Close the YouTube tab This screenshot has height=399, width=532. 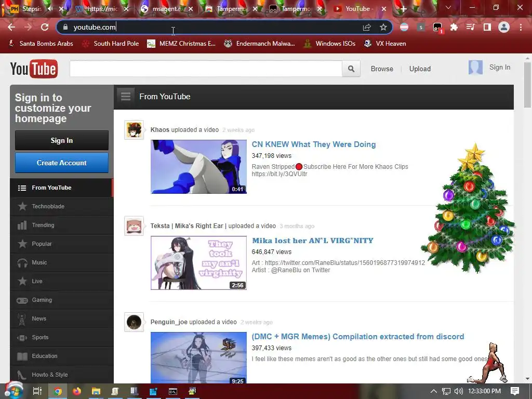coord(384,9)
